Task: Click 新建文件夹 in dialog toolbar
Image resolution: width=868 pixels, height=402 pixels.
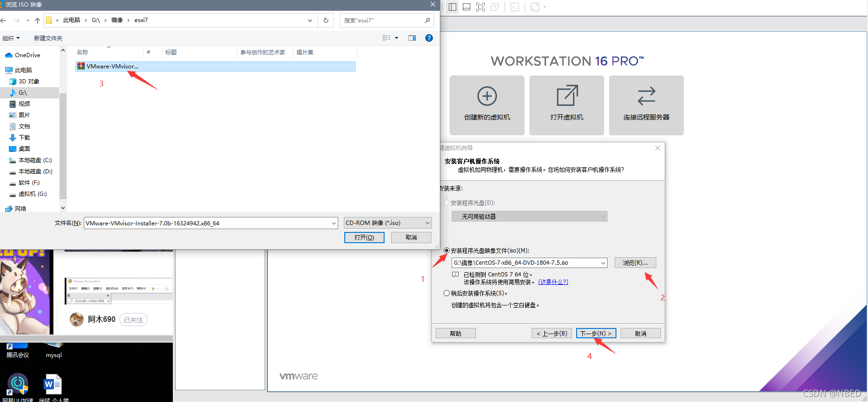Action: [x=48, y=38]
